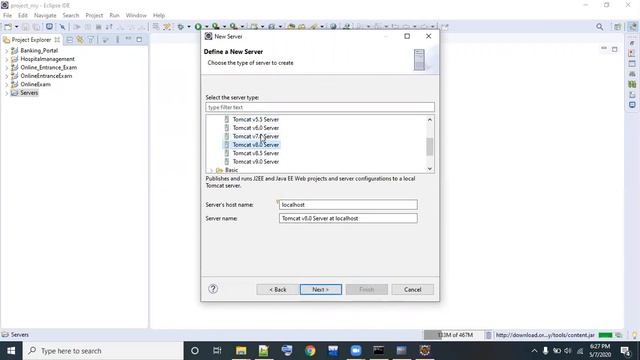Expand the OnlineExam project node
This screenshot has width=640, height=360.
click(x=6, y=84)
